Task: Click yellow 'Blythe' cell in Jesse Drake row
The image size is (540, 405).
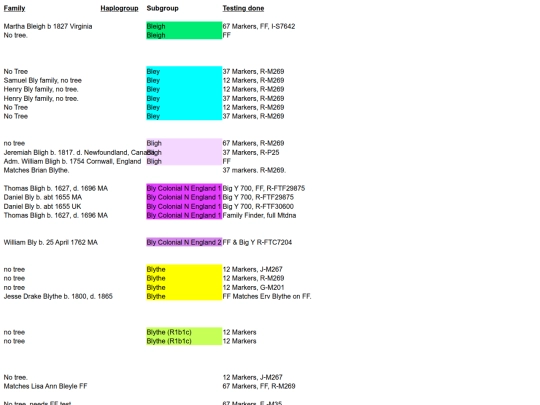Action: point(184,297)
